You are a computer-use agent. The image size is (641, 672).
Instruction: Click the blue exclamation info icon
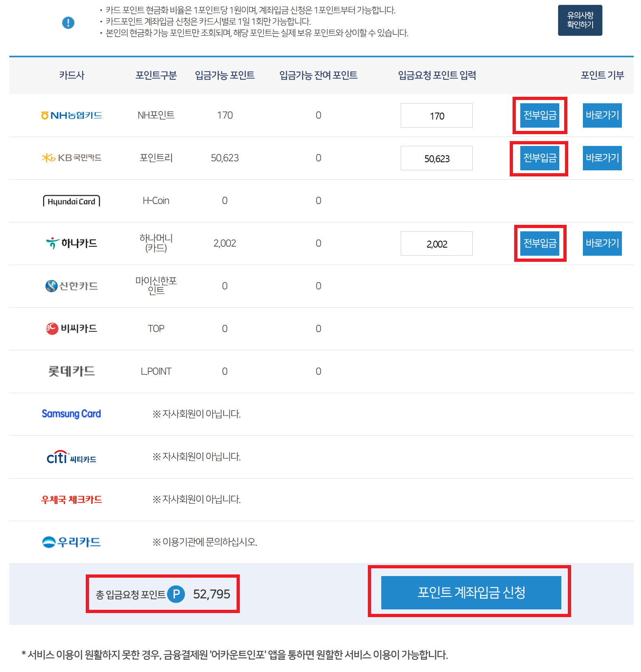[68, 22]
